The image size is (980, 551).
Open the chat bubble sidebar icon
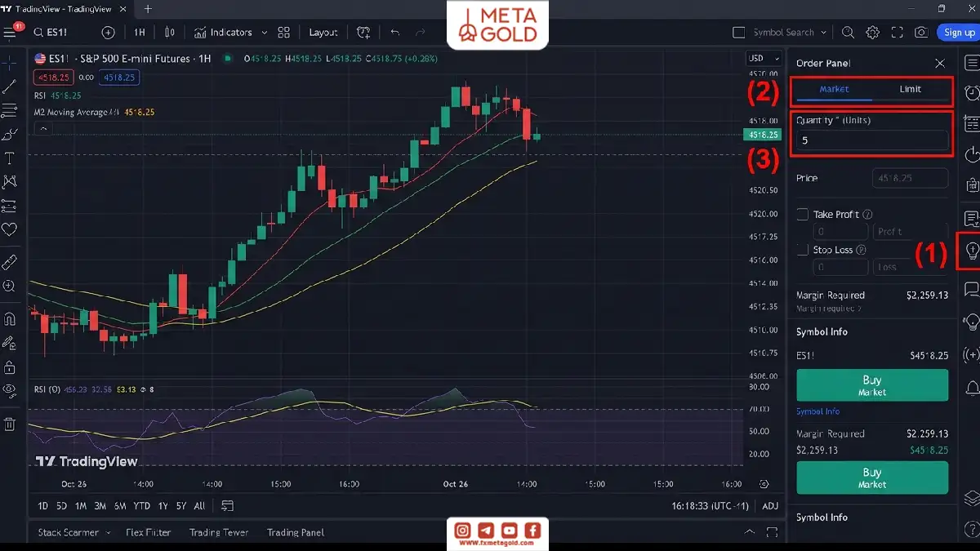972,288
